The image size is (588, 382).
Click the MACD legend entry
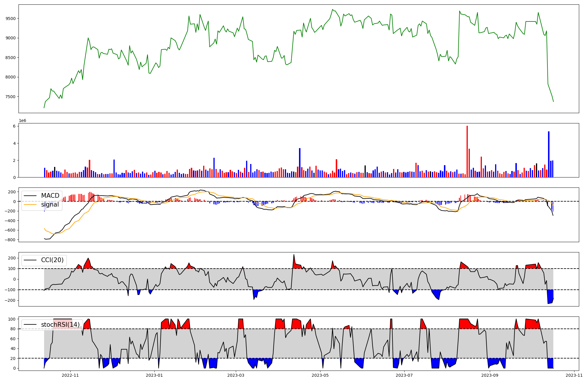pos(50,196)
